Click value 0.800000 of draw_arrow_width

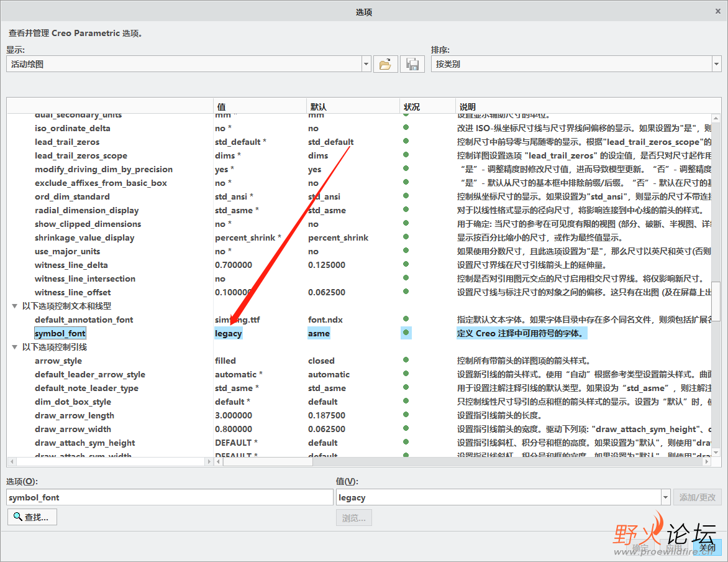234,429
